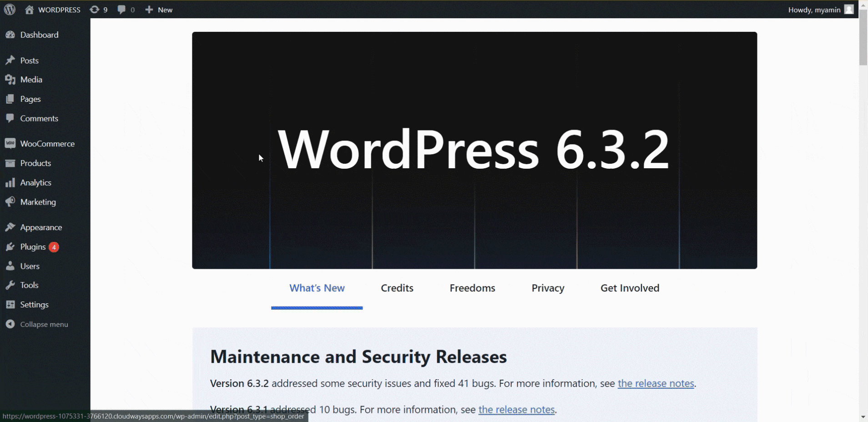Click the Analytics bar chart icon
868x422 pixels.
click(x=10, y=183)
